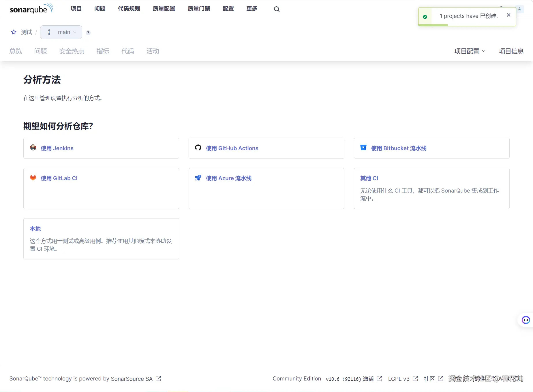Click the 分析方法 heading text
The height and width of the screenshot is (392, 533).
[x=42, y=80]
